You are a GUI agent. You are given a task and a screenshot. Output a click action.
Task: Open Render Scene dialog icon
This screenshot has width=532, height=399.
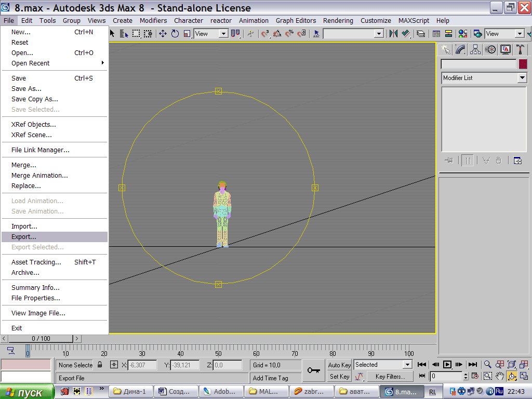coord(478,34)
